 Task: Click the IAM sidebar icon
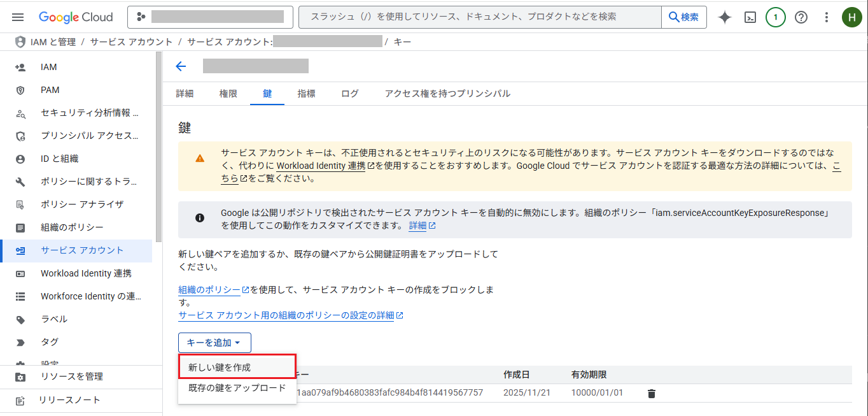pos(20,67)
